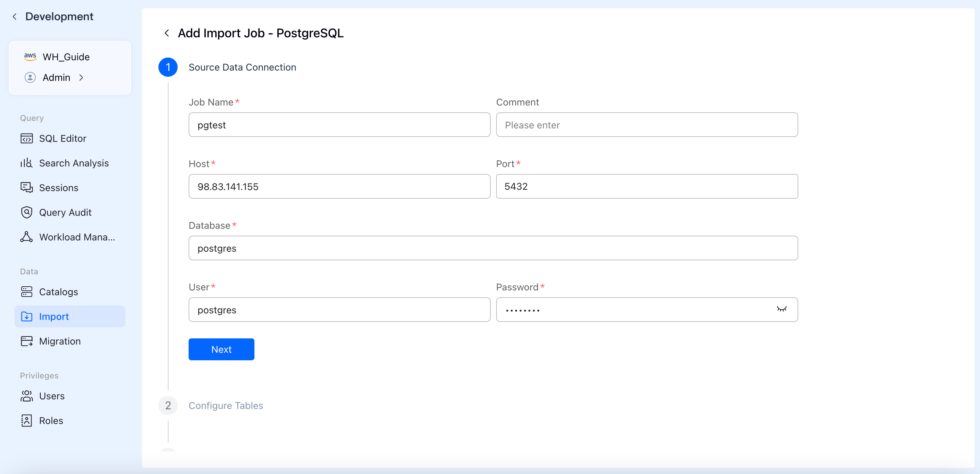
Task: Go back using the arrow beside Add Import Job
Action: pyautogui.click(x=167, y=33)
